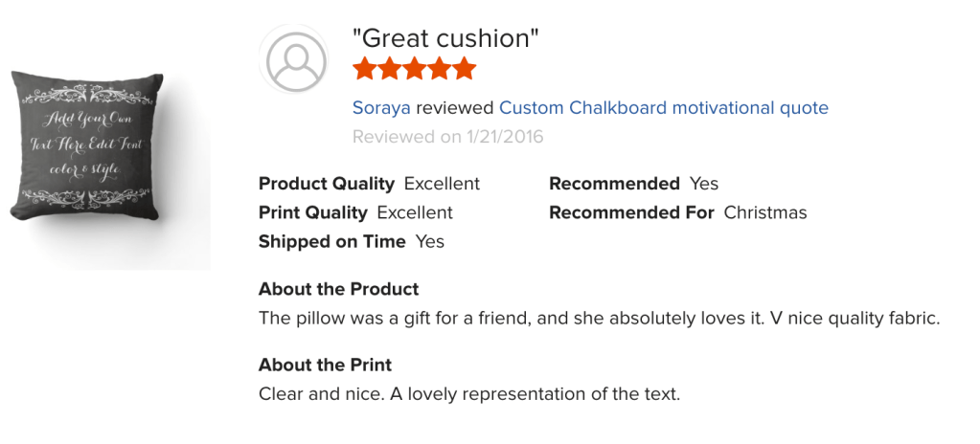Open Custom Chalkboard motivational quote product link
This screenshot has height=444, width=980.
click(x=663, y=108)
